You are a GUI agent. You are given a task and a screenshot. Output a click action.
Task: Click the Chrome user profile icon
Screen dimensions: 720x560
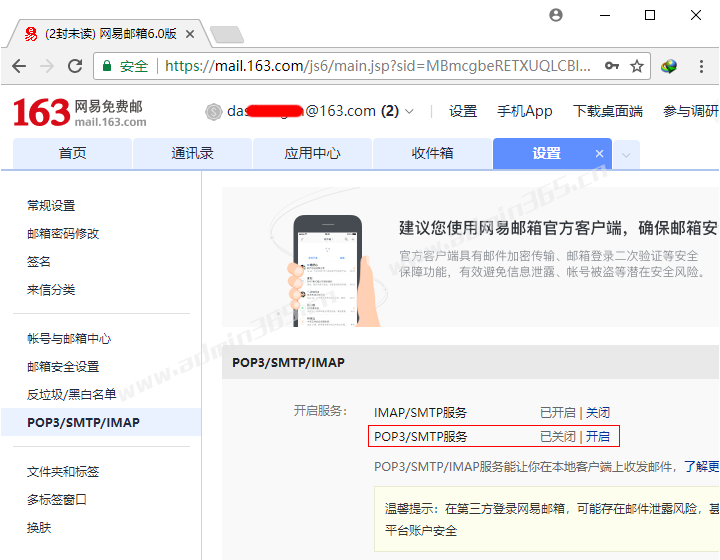556,15
